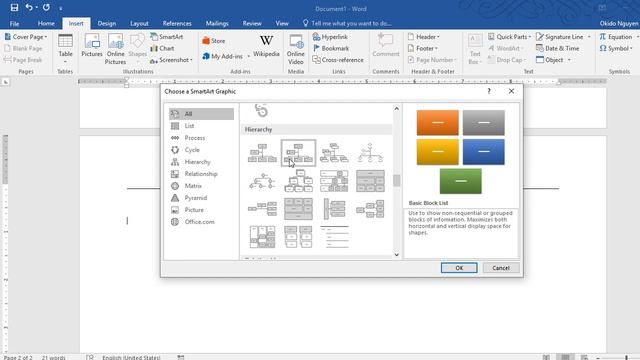Screen dimensions: 640x360
Task: Open the References ribbon tab
Action: click(177, 23)
